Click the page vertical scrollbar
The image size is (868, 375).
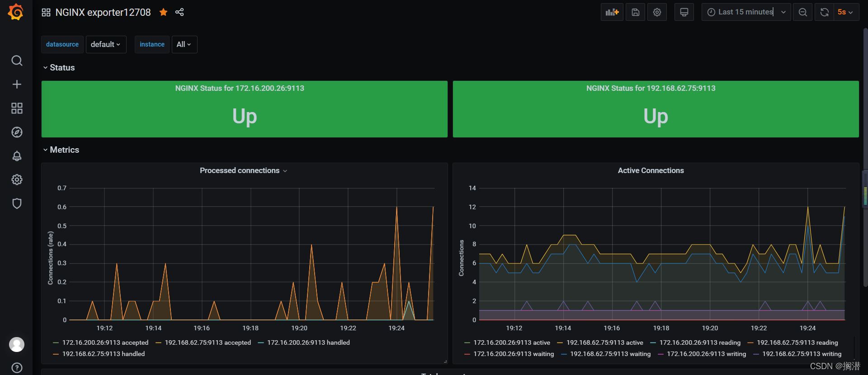pos(865,157)
